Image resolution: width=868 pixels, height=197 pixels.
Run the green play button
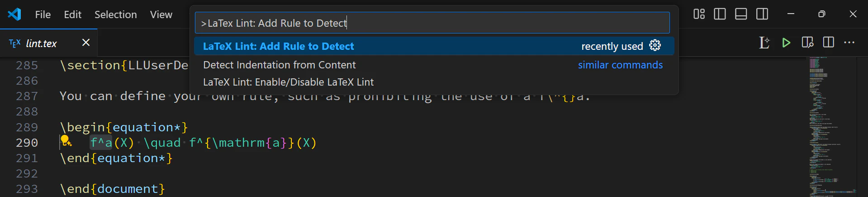[786, 43]
